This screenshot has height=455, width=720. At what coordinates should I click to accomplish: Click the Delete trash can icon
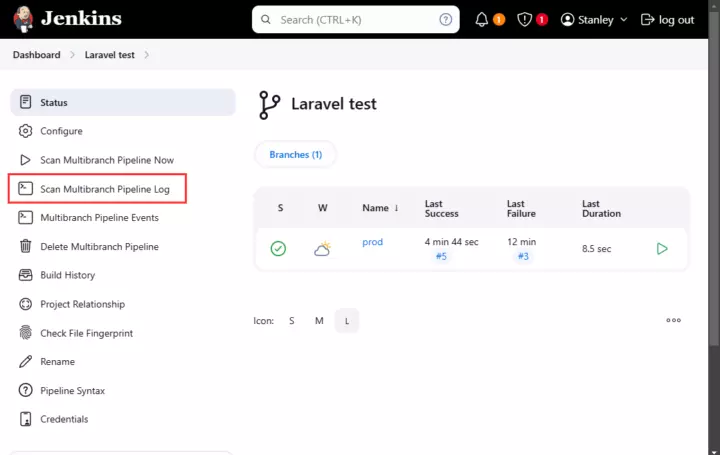26,246
